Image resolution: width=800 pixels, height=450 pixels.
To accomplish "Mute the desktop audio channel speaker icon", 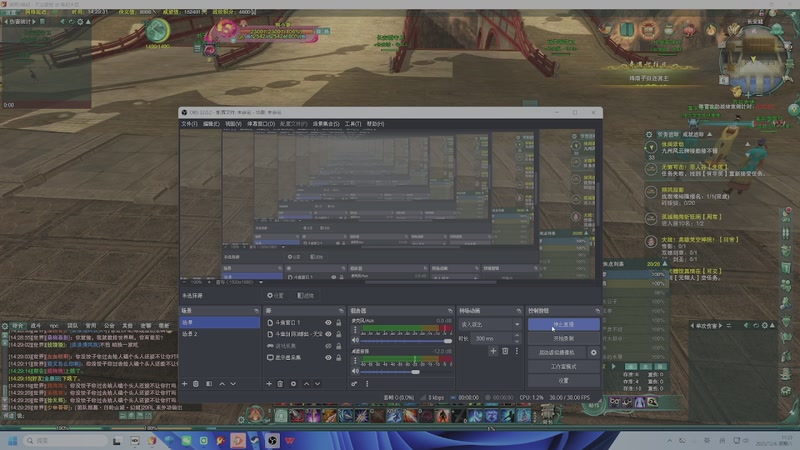I will coord(355,371).
